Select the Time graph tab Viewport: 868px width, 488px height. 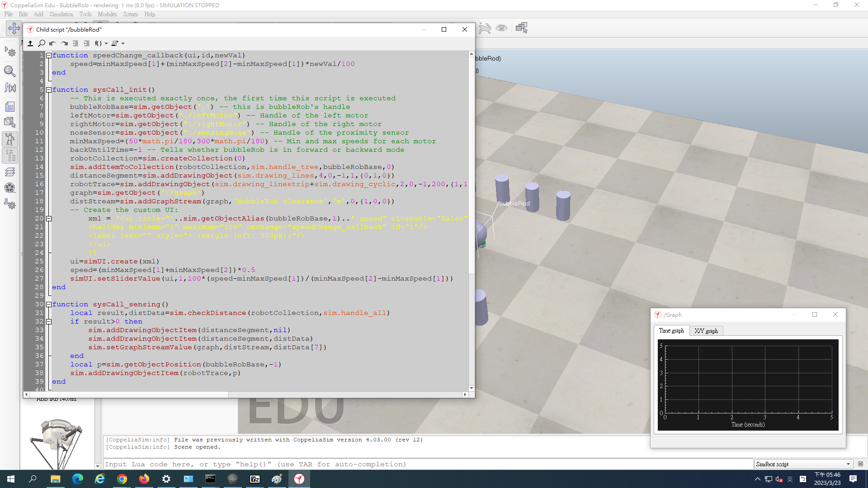(x=671, y=331)
